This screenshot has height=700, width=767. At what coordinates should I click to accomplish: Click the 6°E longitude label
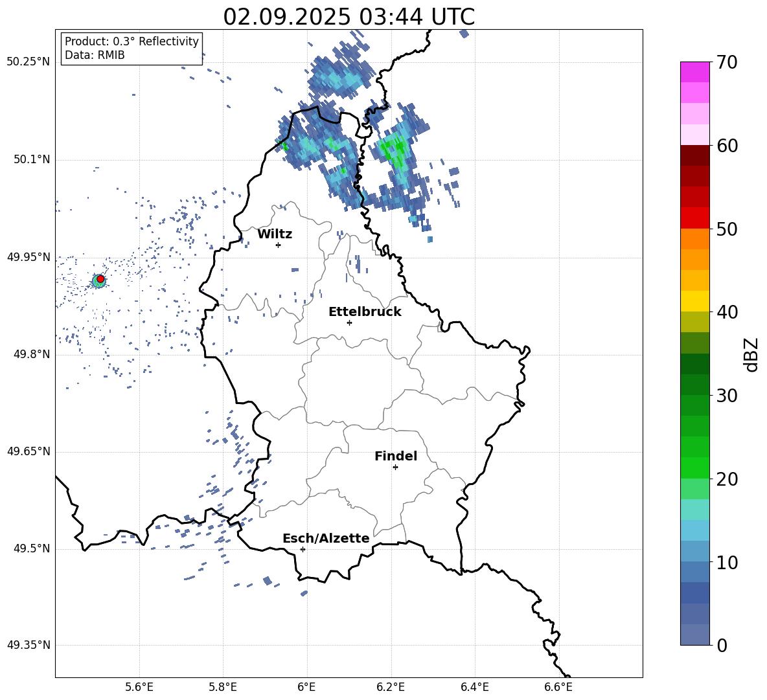pyautogui.click(x=306, y=687)
